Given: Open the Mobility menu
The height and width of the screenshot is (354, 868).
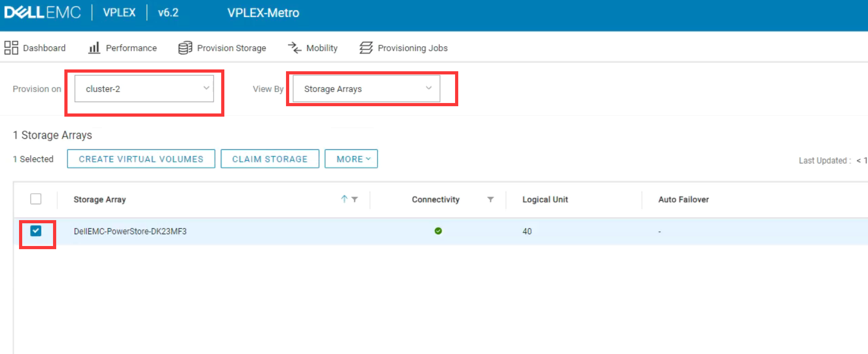Looking at the screenshot, I should point(322,48).
